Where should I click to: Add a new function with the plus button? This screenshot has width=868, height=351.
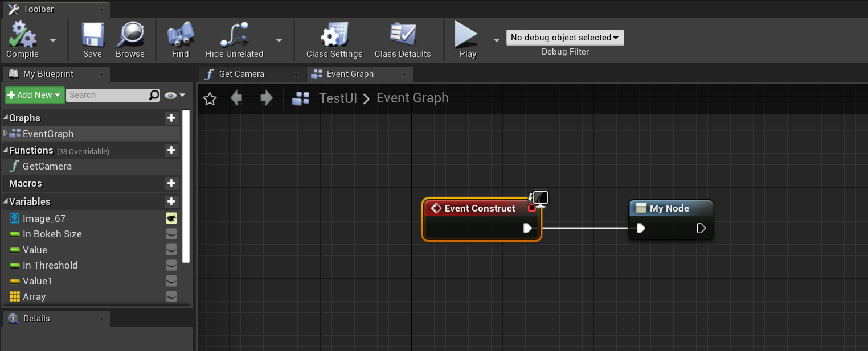point(171,151)
